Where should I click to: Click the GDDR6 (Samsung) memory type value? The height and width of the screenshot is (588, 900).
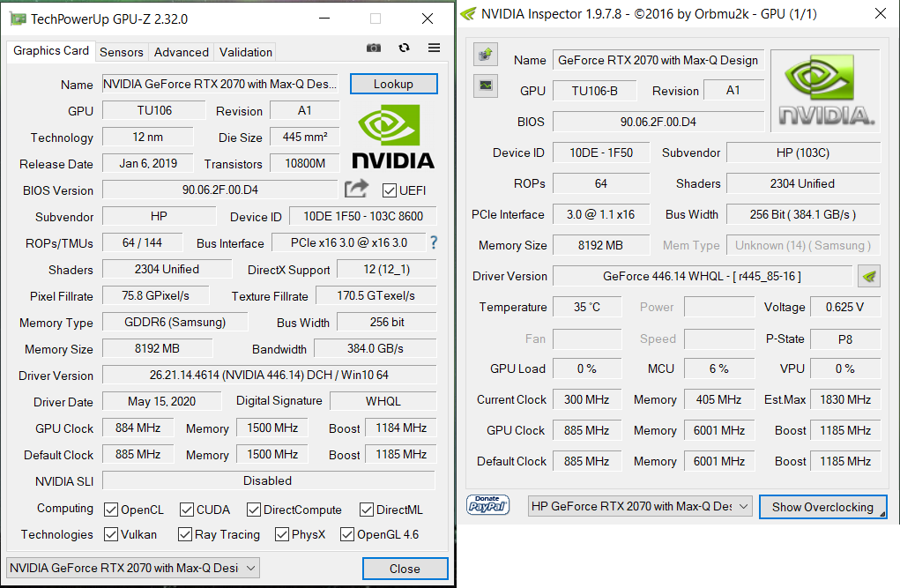175,322
